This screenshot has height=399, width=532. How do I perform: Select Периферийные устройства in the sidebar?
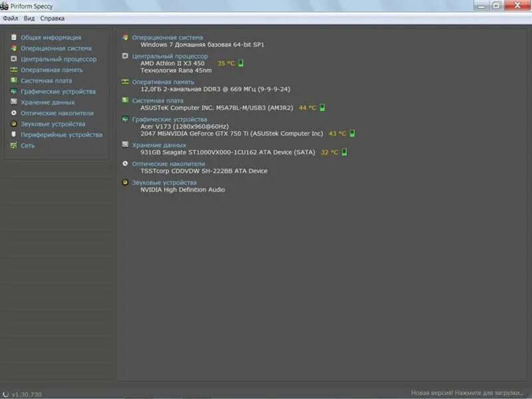(x=61, y=135)
